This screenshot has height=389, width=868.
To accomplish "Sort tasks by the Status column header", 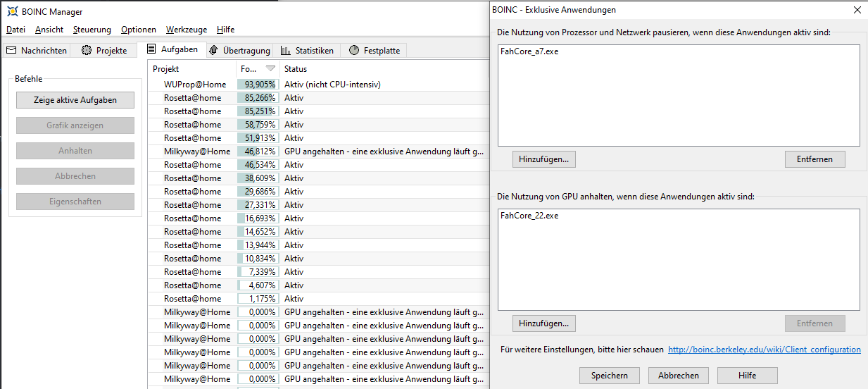I will (384, 69).
